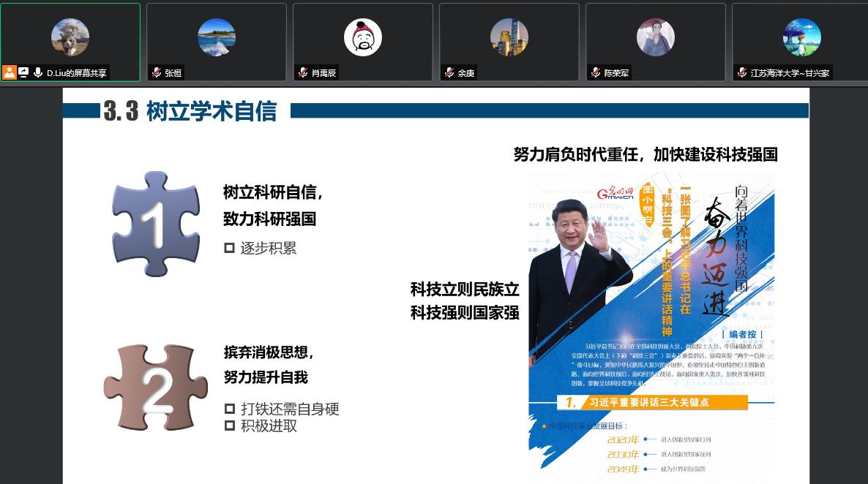Click the square bullet box before 打铁还需自身硬

(230, 409)
